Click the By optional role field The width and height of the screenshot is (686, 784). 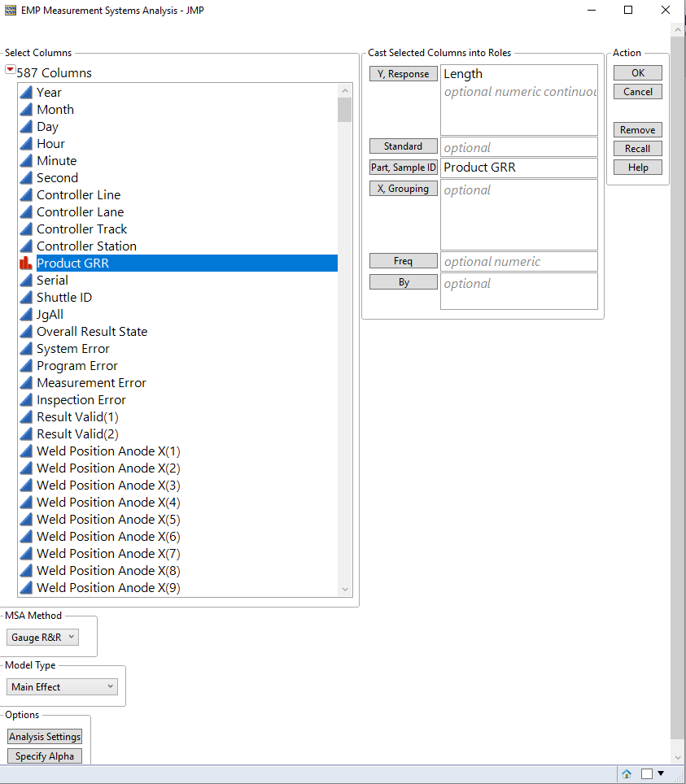point(519,291)
